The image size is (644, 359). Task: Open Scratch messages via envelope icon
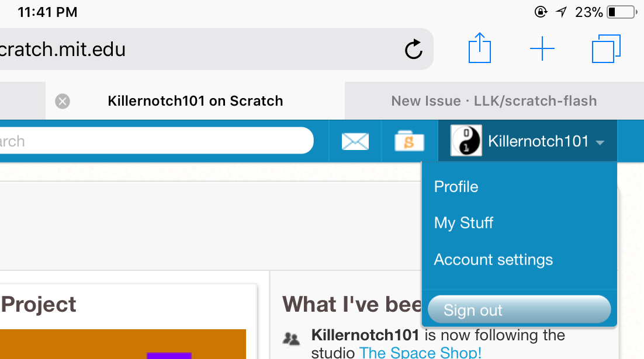tap(355, 141)
